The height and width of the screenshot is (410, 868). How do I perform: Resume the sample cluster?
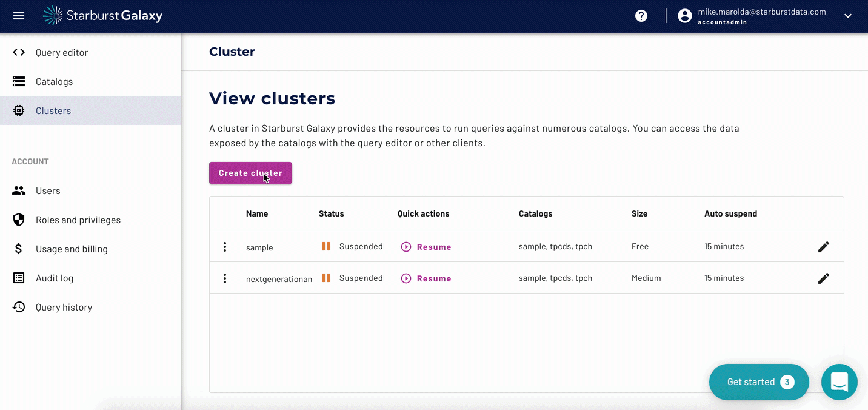[426, 247]
